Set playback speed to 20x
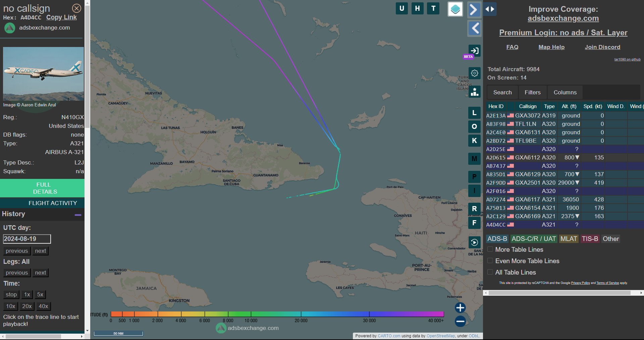 point(27,306)
